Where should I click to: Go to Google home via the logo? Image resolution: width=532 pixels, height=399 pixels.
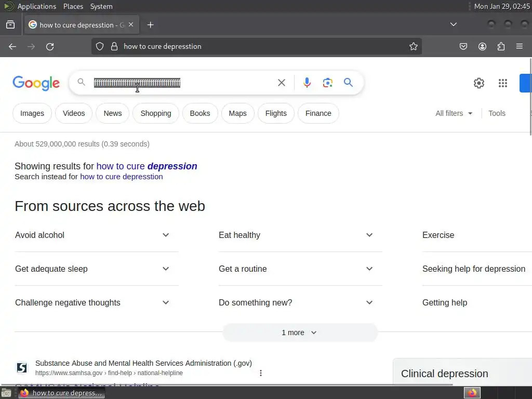[36, 83]
